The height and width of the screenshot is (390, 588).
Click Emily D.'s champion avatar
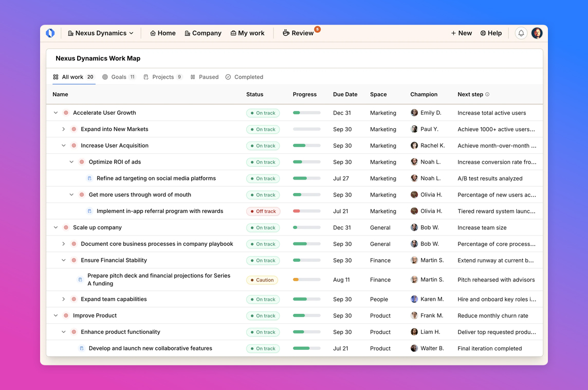click(x=414, y=113)
